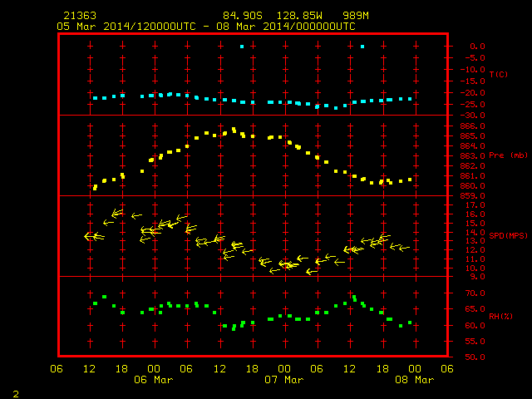Click the station ID 21363 text

click(80, 16)
